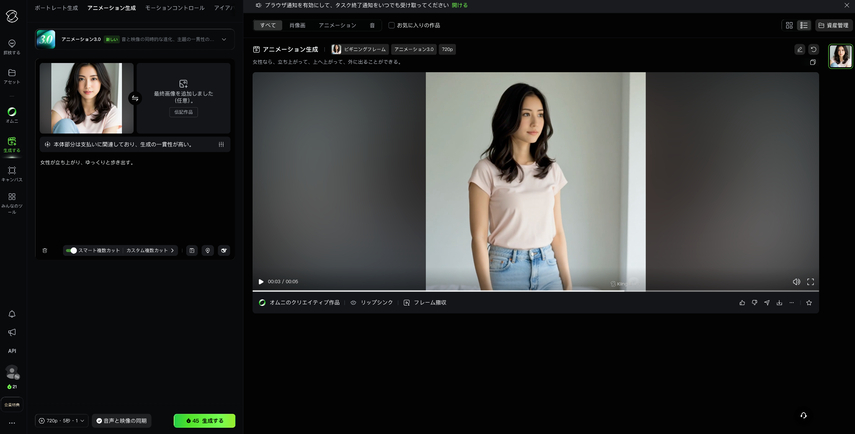The height and width of the screenshot is (434, 855).
Task: Open the Explore section in the sidebar
Action: (11, 47)
